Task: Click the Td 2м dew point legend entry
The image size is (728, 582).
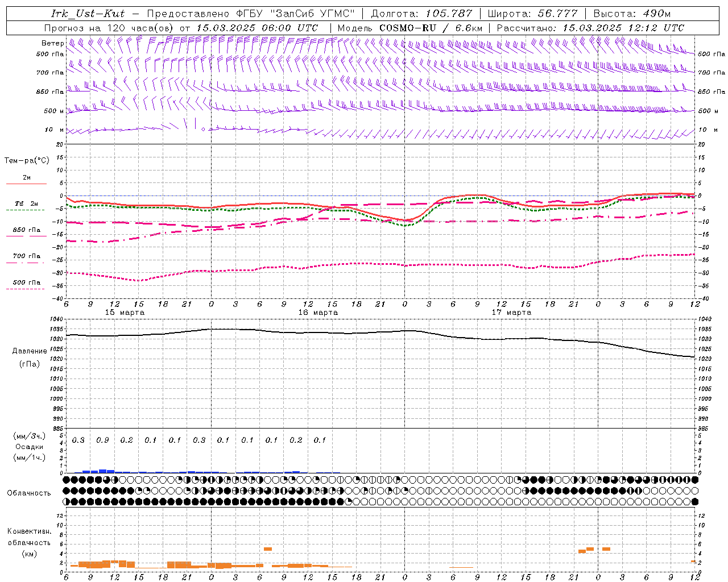Action: pyautogui.click(x=27, y=203)
